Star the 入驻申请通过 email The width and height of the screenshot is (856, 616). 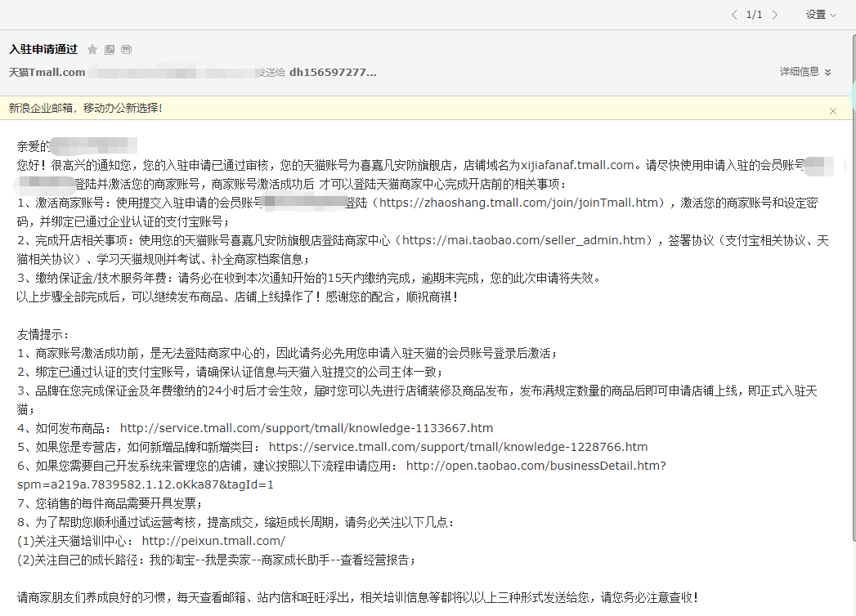[x=92, y=50]
